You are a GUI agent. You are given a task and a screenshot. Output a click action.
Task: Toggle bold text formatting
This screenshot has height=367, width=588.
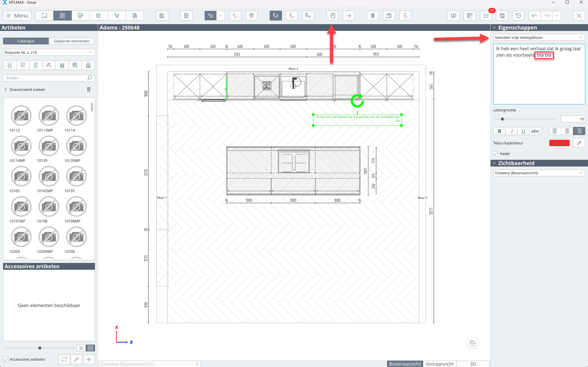(x=499, y=131)
